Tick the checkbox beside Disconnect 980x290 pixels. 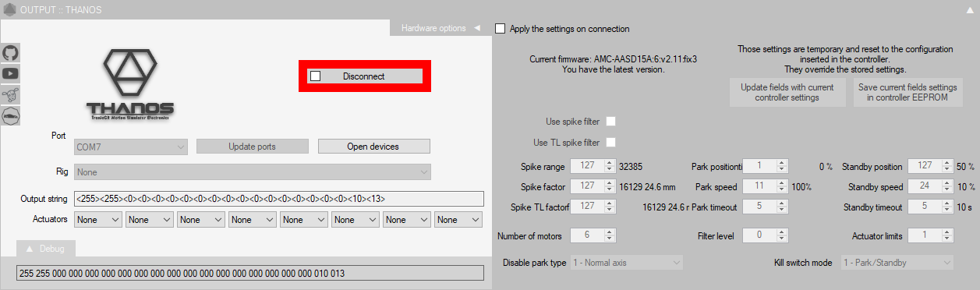(315, 76)
